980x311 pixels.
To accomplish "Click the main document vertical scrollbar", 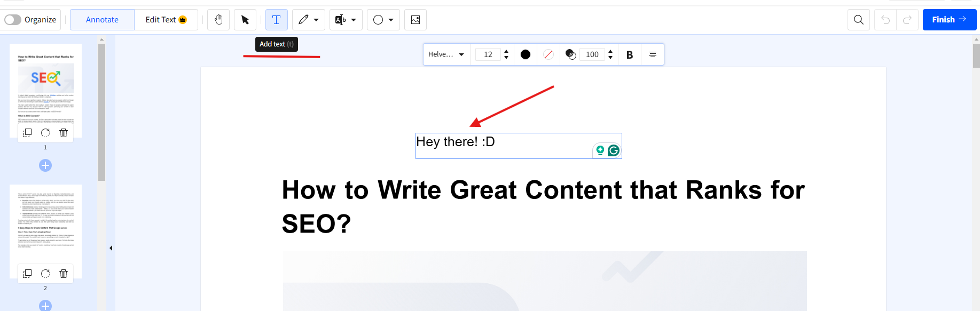I will 976,56.
